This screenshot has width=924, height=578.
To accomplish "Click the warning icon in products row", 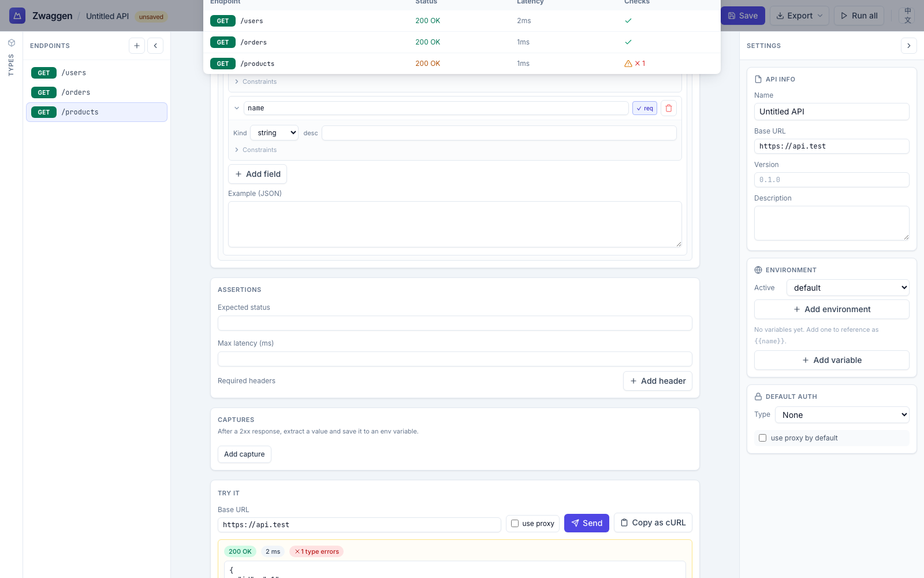I will 628,64.
